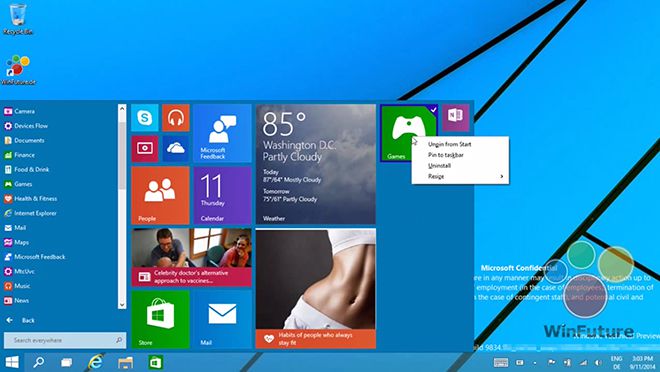Screen dimensions: 660x372
Task: Open the volume speaker tray icon
Action: click(598, 362)
